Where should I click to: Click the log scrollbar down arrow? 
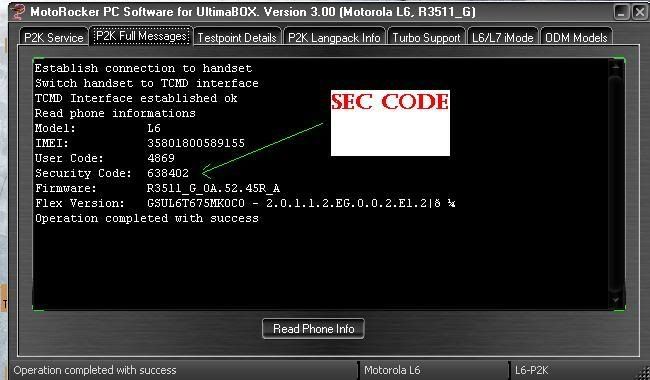616,300
